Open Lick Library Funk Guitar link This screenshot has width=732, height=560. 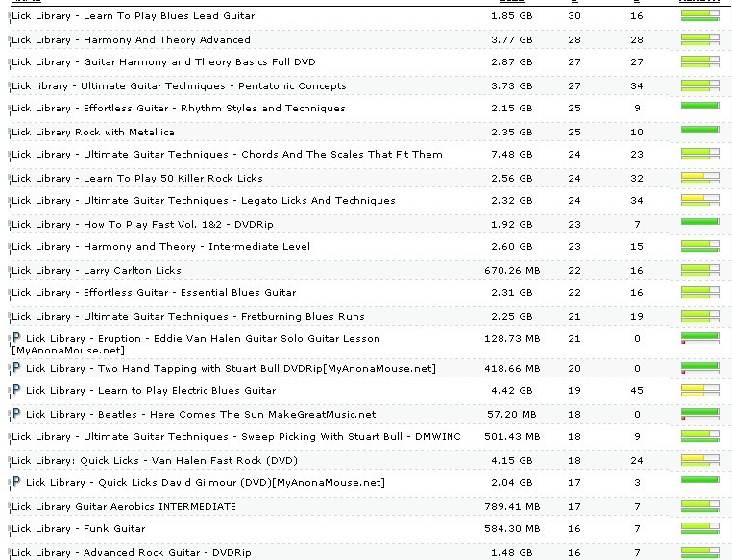click(79, 528)
